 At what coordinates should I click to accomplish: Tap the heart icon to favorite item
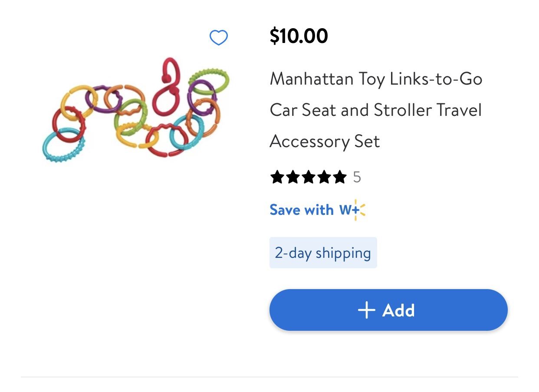pyautogui.click(x=219, y=38)
